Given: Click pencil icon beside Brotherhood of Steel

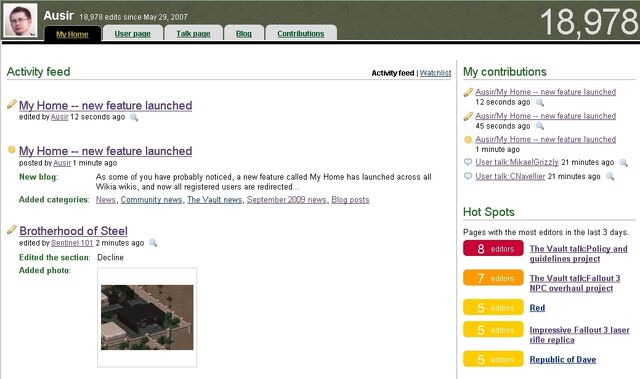Looking at the screenshot, I should tap(12, 230).
